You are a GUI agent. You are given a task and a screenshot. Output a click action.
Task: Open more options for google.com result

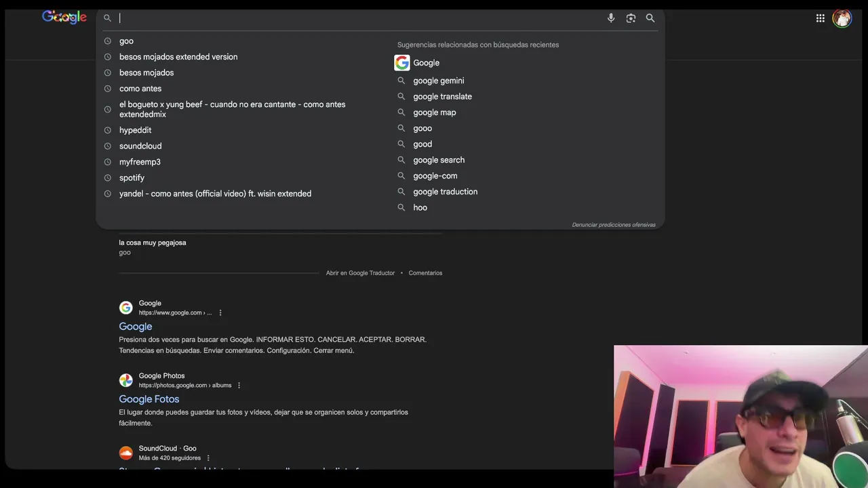[220, 313]
